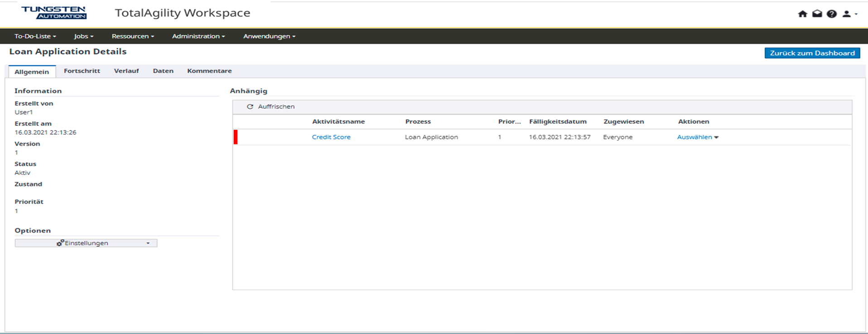Open the inbox envelope icon

817,14
